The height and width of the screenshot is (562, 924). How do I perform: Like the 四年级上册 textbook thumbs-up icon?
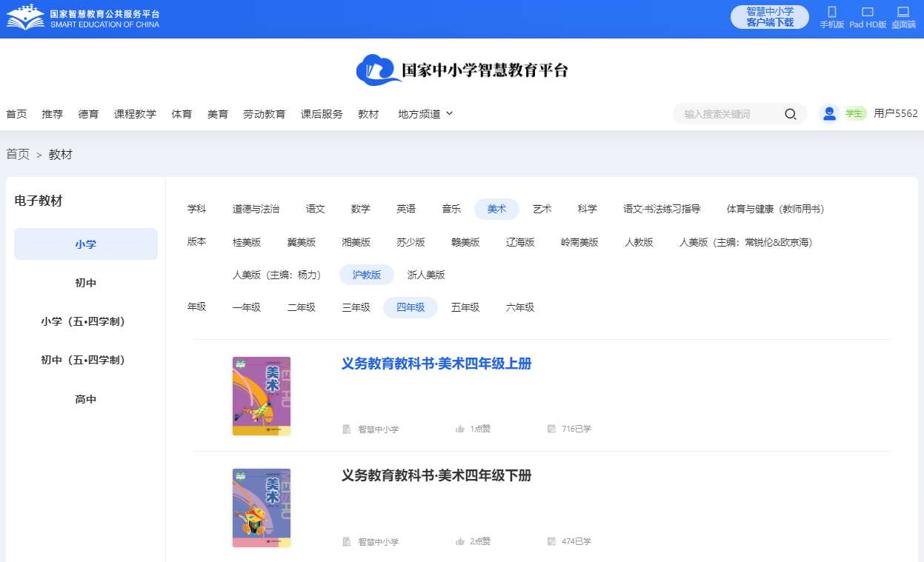tap(460, 429)
